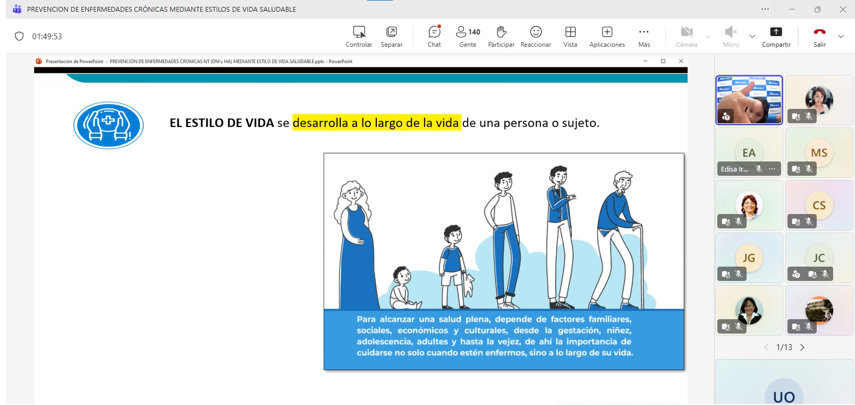The height and width of the screenshot is (405, 855).
Task: Click the PowerPoint icon in shared window title
Action: (39, 62)
